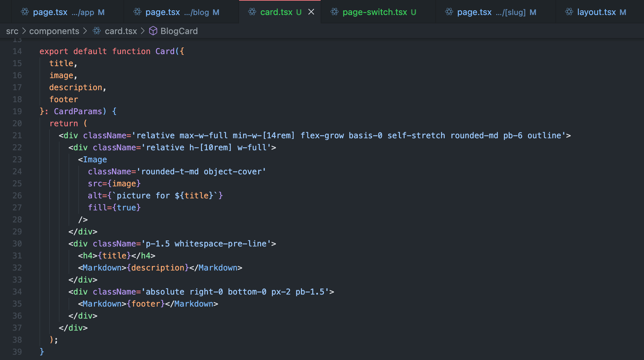Click '{footer}' inside Markdown tag
Viewport: 644px width, 360px height.
pyautogui.click(x=146, y=304)
